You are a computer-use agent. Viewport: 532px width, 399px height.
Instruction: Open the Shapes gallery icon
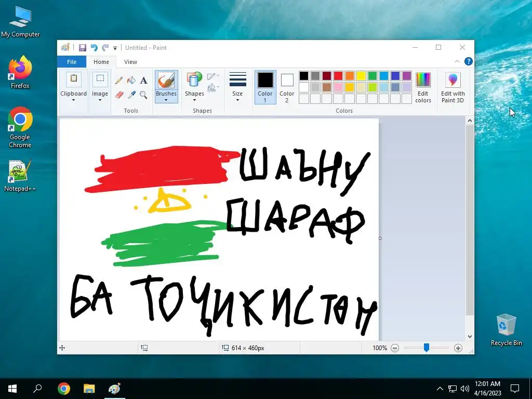(194, 81)
